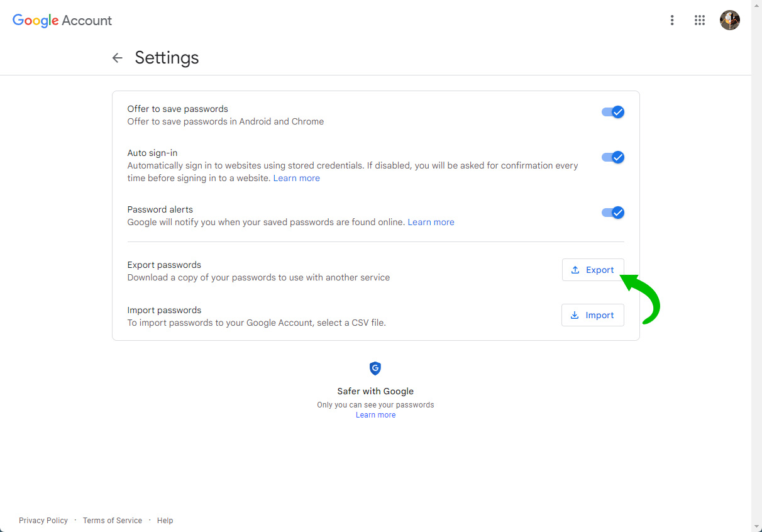Open Learn more link for Password alerts
762x532 pixels.
[431, 222]
